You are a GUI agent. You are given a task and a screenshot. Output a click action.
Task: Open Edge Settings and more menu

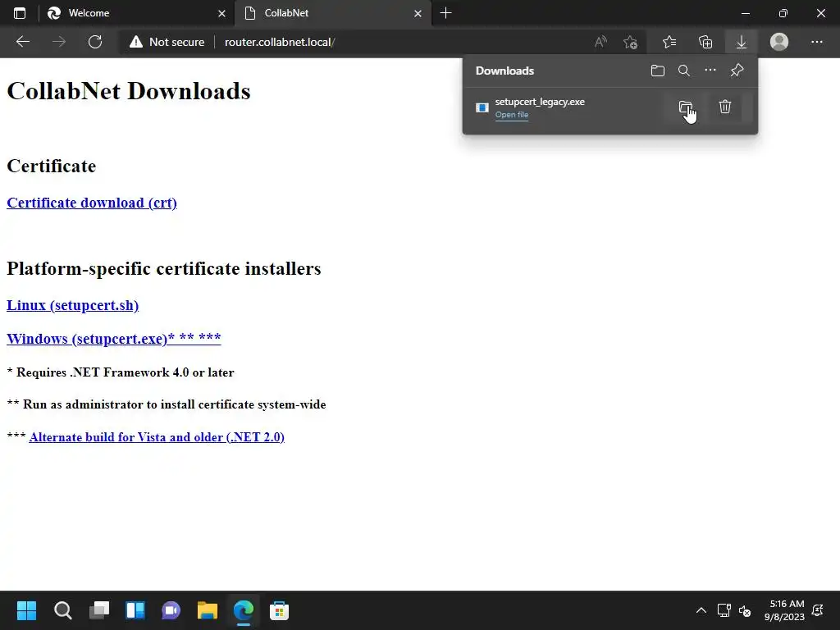[816, 42]
